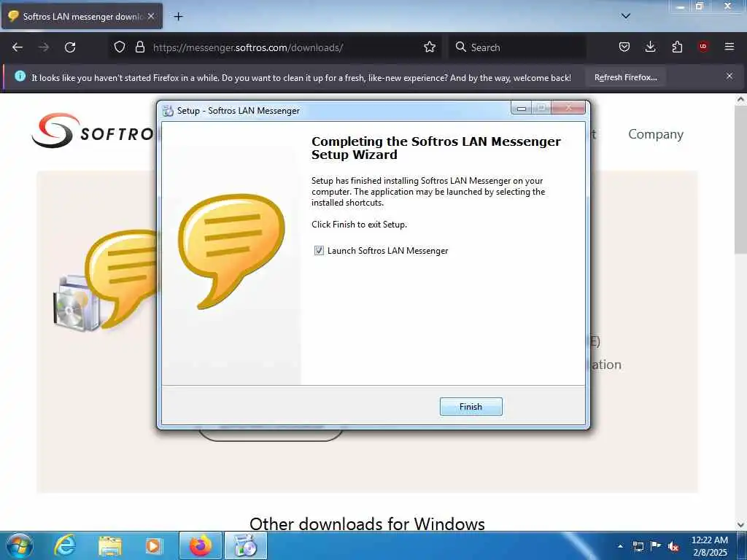This screenshot has height=560, width=747.
Task: Open network status tray icon
Action: pyautogui.click(x=638, y=546)
